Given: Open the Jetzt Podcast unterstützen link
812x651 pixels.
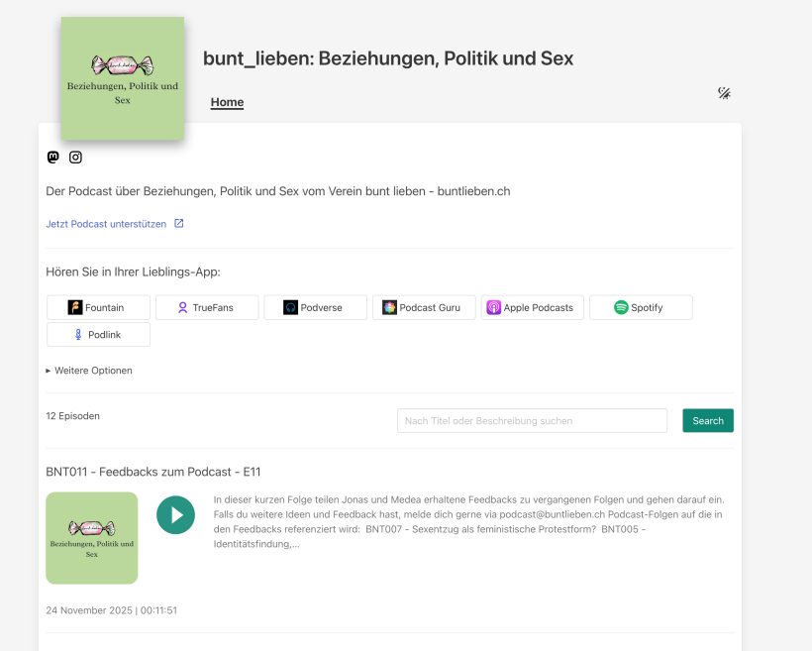Looking at the screenshot, I should point(106,224).
